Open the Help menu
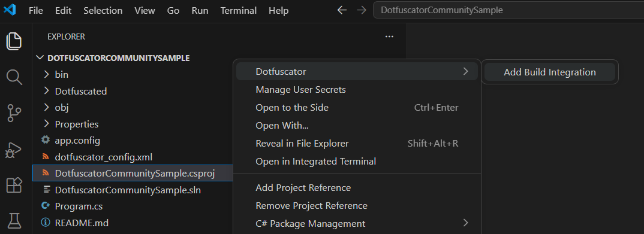The height and width of the screenshot is (234, 644). [x=278, y=10]
